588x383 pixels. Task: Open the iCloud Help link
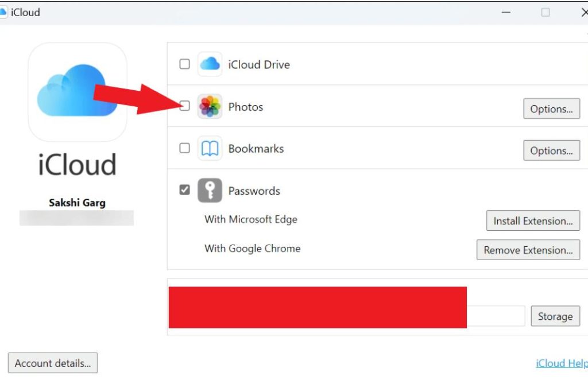tap(561, 363)
